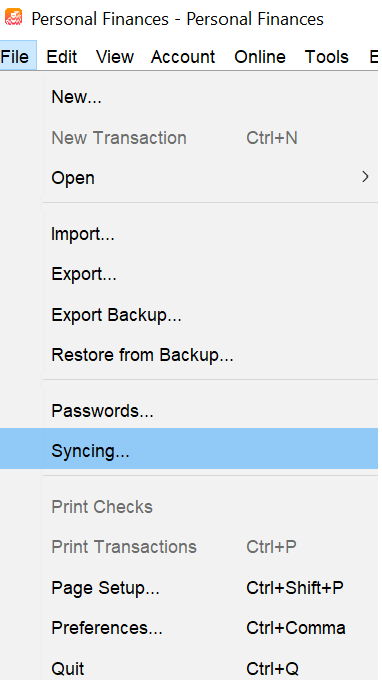Choose Quit from the File menu
Screen dimensions: 382x680
(210, 668)
